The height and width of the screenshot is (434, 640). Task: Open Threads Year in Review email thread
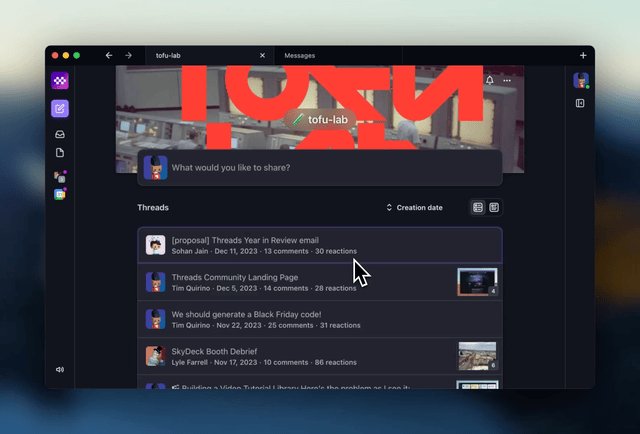320,245
